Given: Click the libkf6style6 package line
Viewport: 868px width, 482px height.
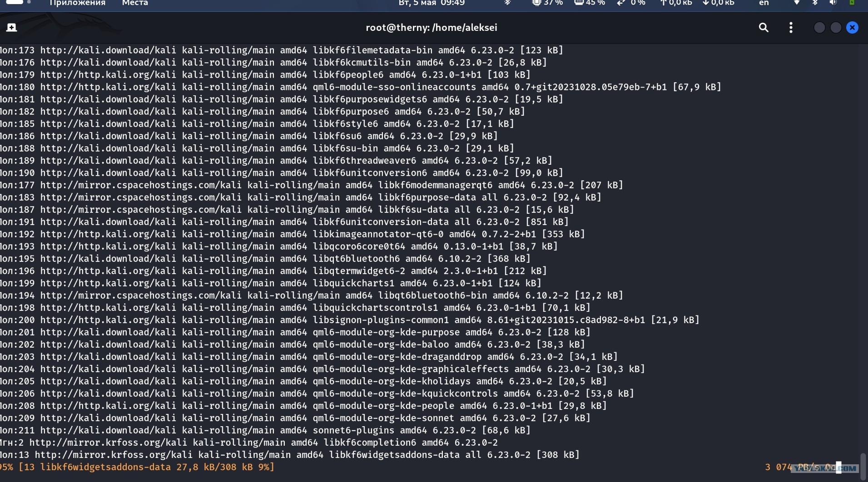Looking at the screenshot, I should [257, 123].
